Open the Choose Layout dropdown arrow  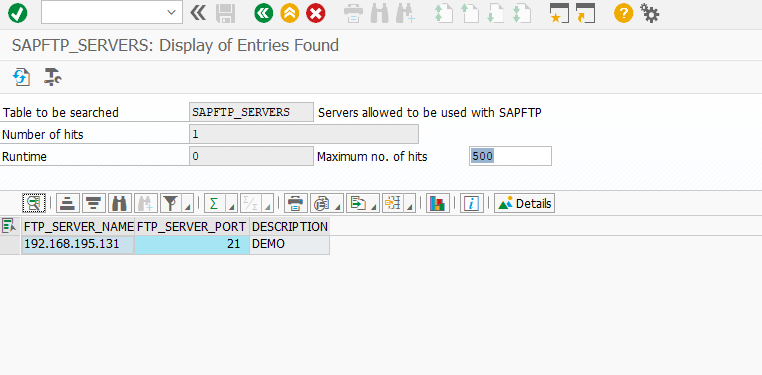pyautogui.click(x=410, y=204)
